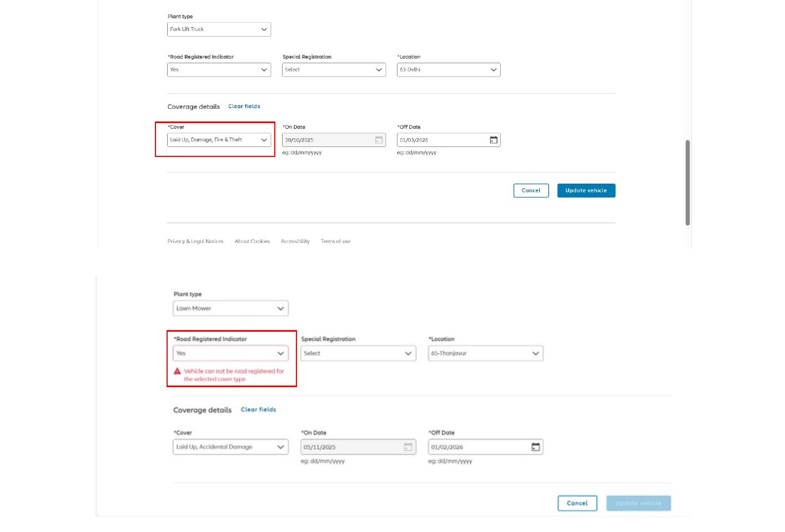Viewport: 785px width, 532px height.
Task: Open Road Registered Indicator dropdown beside 63-Delhi location
Action: pyautogui.click(x=219, y=70)
